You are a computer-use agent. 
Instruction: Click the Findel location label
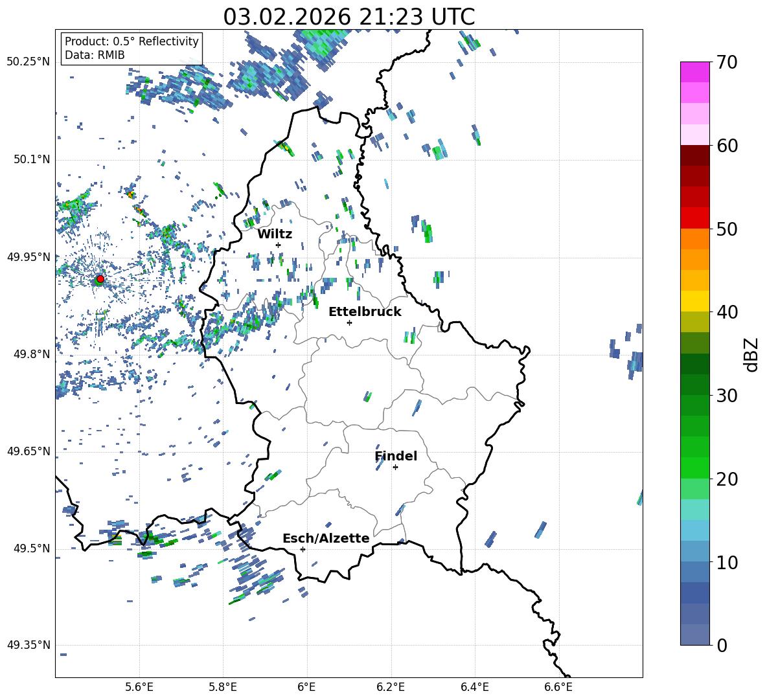coord(396,456)
